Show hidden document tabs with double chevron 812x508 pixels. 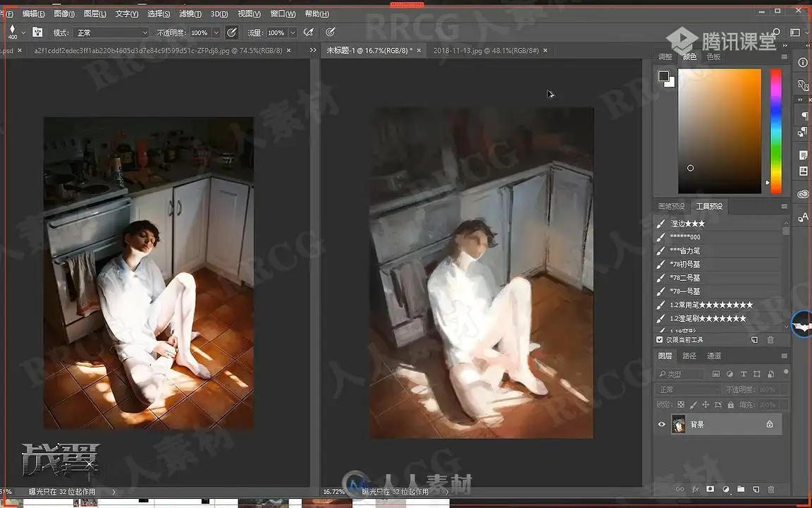pos(313,50)
